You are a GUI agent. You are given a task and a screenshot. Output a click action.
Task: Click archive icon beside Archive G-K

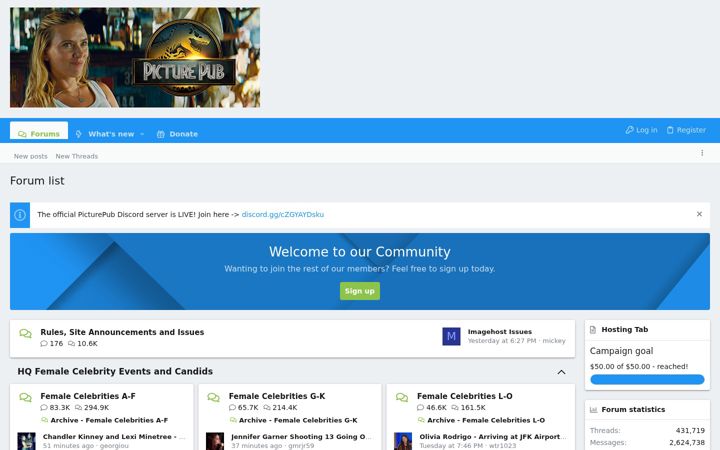click(x=233, y=420)
